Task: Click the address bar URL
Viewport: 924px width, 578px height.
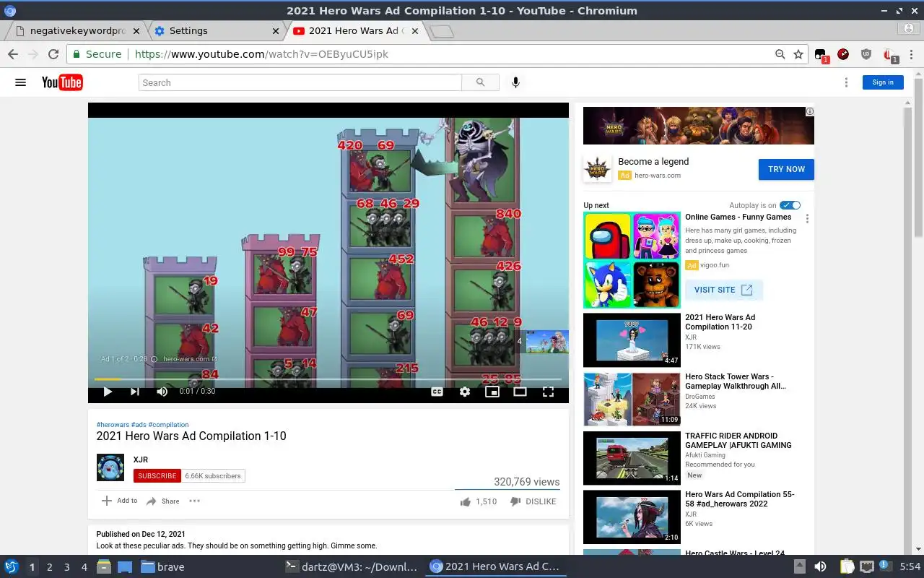Action: (261, 54)
